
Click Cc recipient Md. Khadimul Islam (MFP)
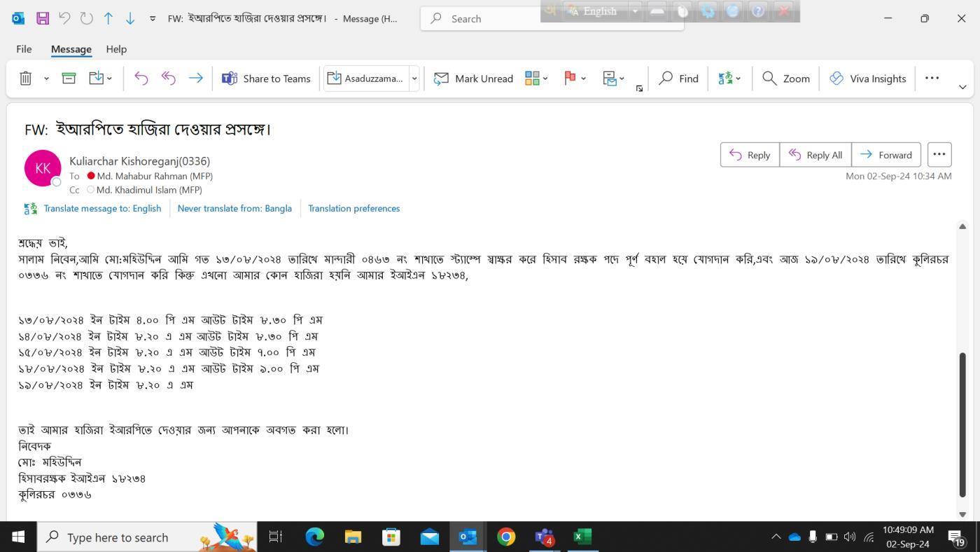pyautogui.click(x=149, y=190)
